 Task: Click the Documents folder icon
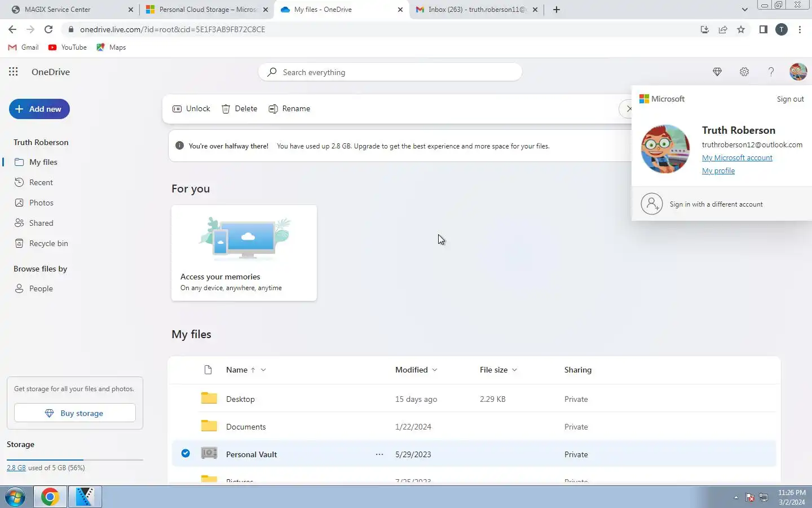click(209, 426)
